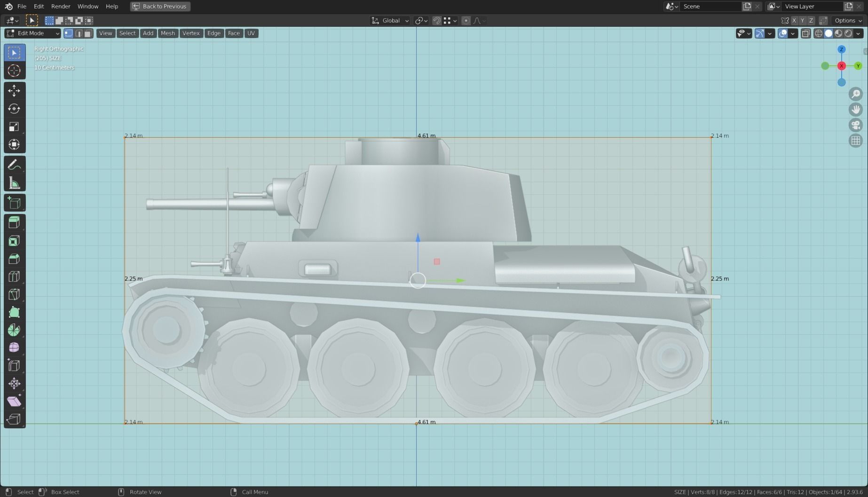Viewport: 868px width, 497px height.
Task: Open the UV menu
Action: 251,33
